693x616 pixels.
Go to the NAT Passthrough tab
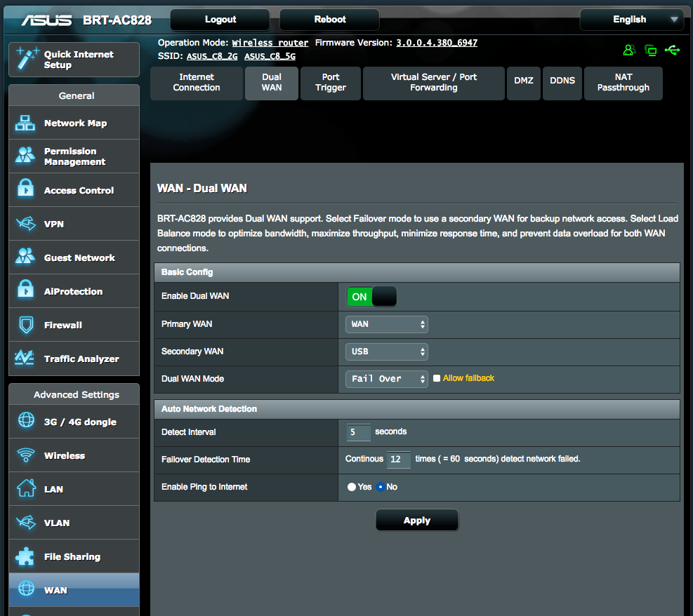tap(623, 83)
